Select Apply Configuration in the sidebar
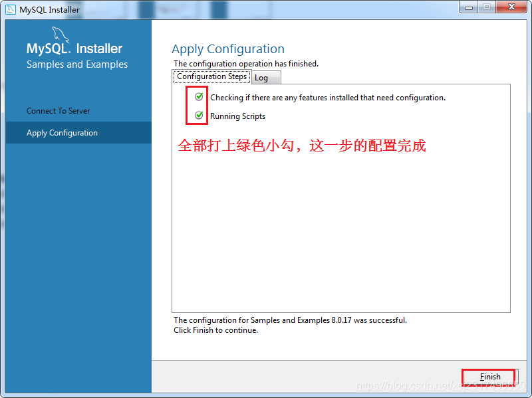 point(78,133)
